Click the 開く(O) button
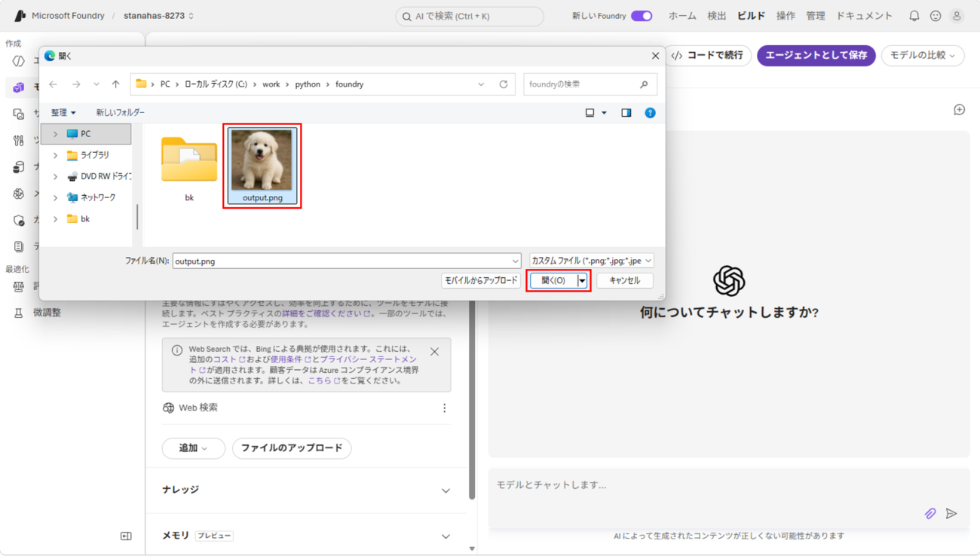This screenshot has width=980, height=556. (x=554, y=280)
